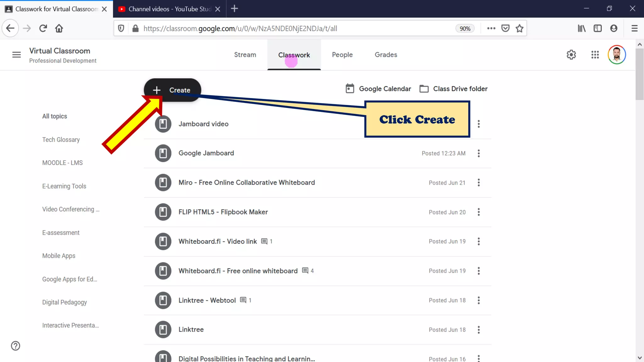The image size is (644, 362).
Task: Click the page vertical scrollbar thumb
Action: (x=640, y=74)
